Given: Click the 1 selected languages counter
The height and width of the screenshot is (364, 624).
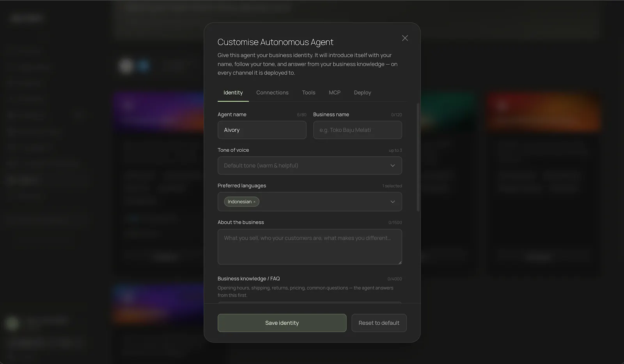Looking at the screenshot, I should click(x=392, y=186).
